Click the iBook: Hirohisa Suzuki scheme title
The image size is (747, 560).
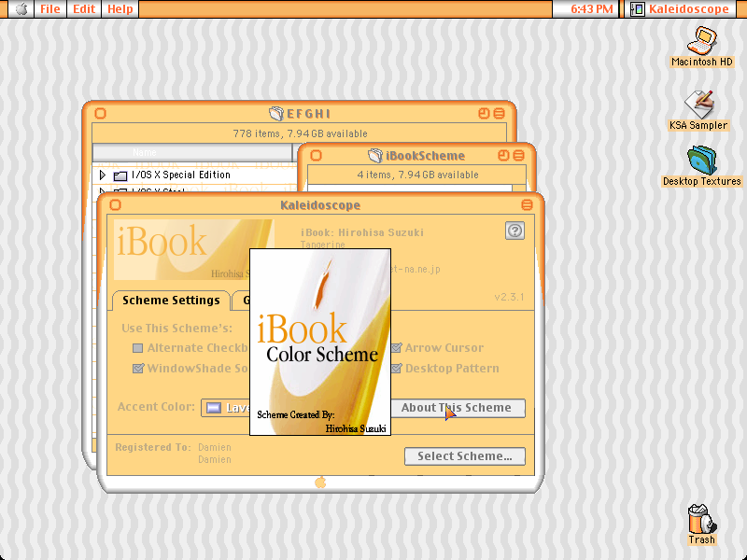coord(362,232)
